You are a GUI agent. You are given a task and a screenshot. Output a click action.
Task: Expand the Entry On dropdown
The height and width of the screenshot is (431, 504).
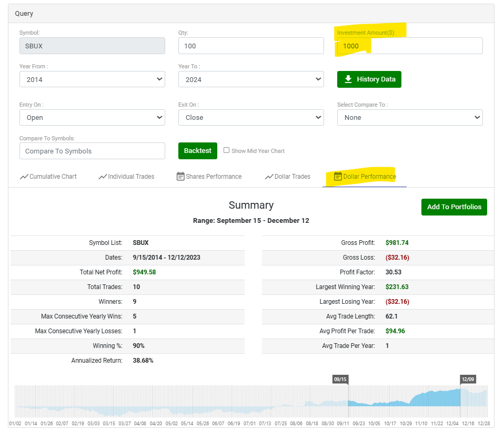[x=92, y=117]
